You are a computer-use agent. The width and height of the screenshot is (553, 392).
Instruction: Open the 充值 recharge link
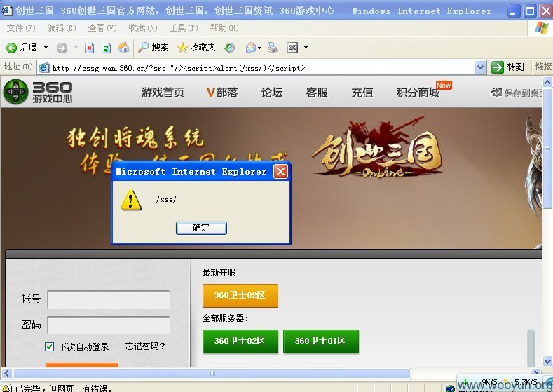pyautogui.click(x=362, y=93)
